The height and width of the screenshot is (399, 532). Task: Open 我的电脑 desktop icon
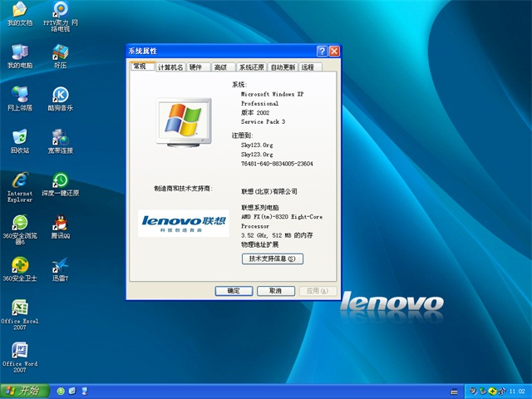coord(20,54)
